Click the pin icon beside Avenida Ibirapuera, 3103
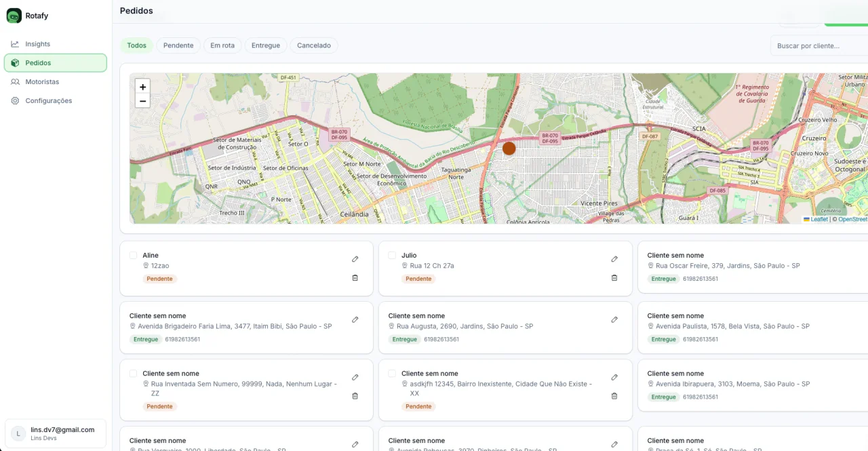This screenshot has width=868, height=451. (x=650, y=384)
